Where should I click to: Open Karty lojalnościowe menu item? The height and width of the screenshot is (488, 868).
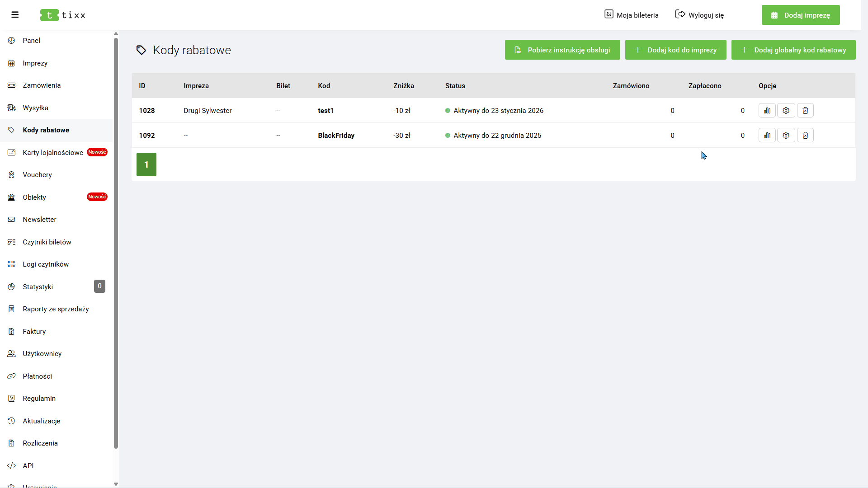tap(53, 153)
